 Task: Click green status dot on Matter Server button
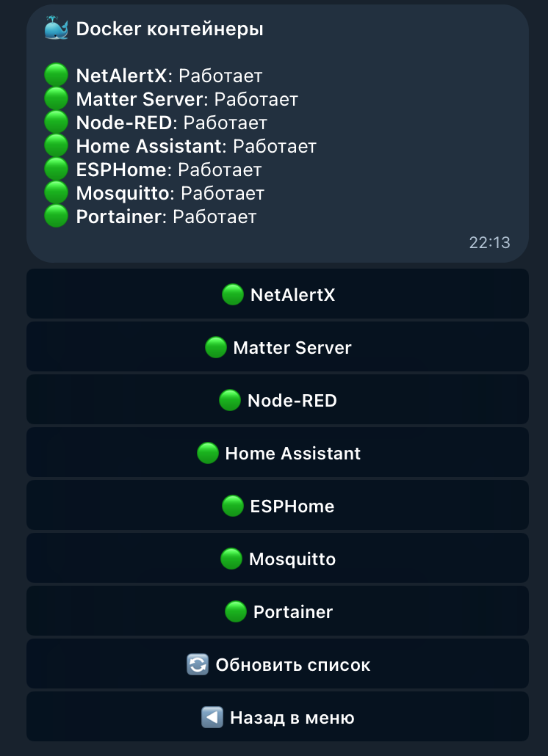tap(216, 348)
